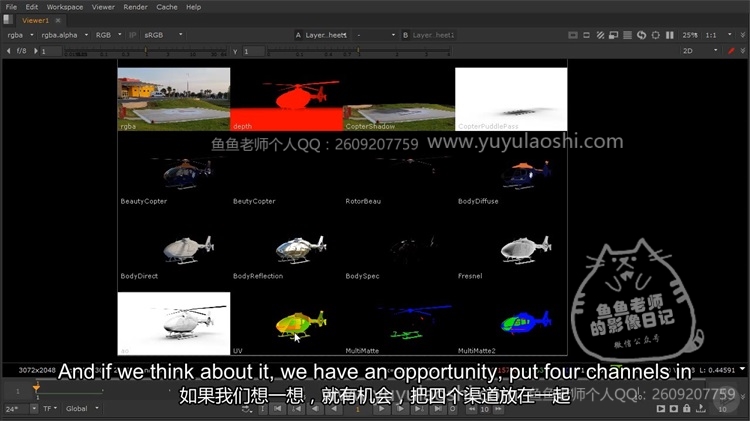Click the red paint brush icon
The height and width of the screenshot is (421, 750).
[731, 51]
